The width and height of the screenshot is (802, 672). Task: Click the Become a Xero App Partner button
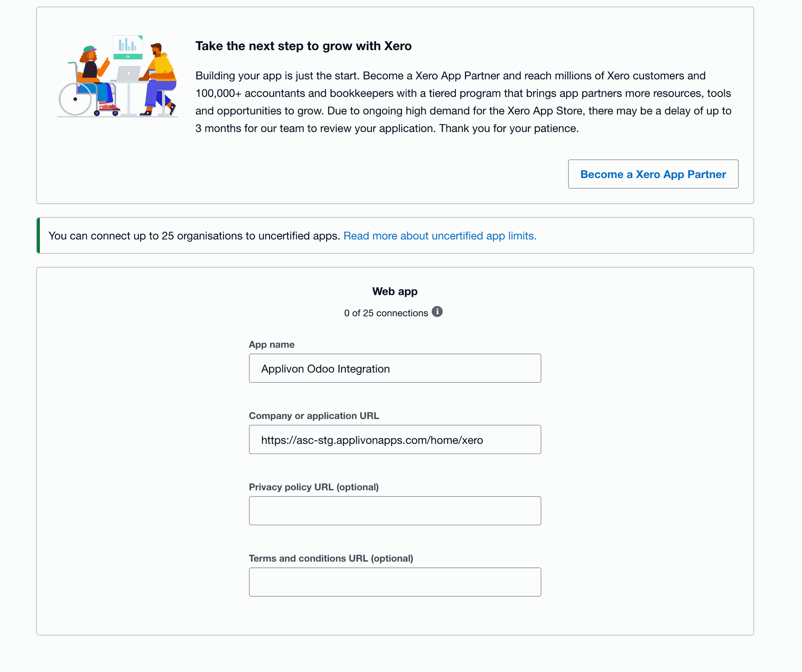[653, 174]
